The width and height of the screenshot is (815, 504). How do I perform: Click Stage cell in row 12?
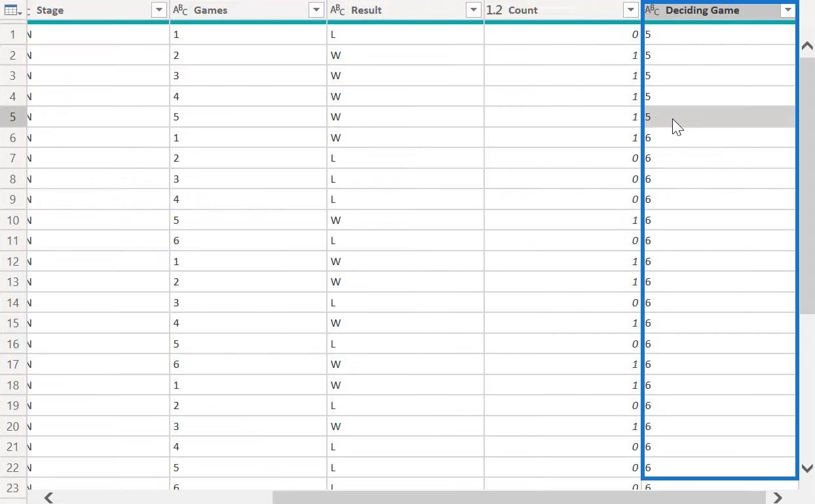98,262
